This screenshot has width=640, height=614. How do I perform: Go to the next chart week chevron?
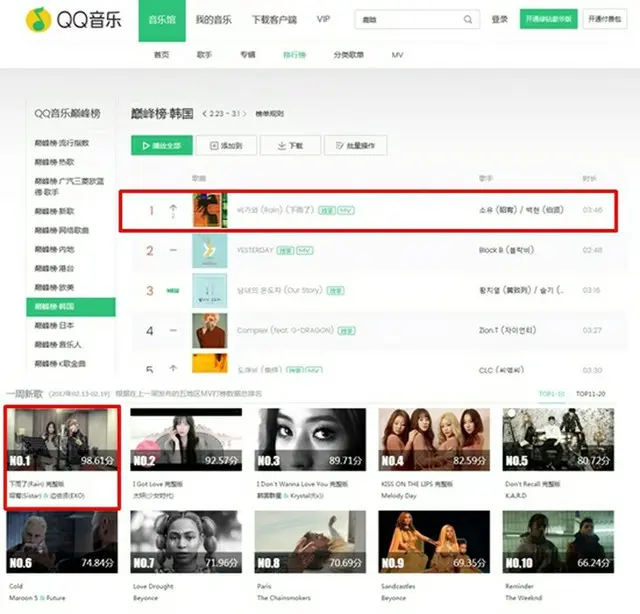[244, 114]
